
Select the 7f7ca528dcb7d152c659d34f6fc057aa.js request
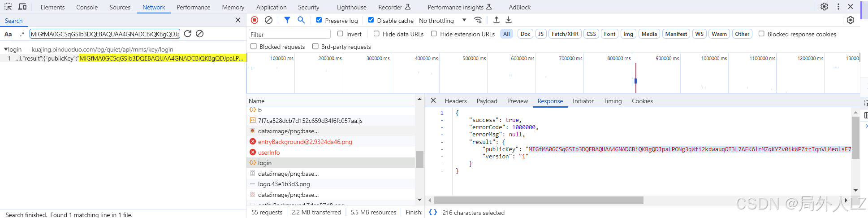pos(331,121)
